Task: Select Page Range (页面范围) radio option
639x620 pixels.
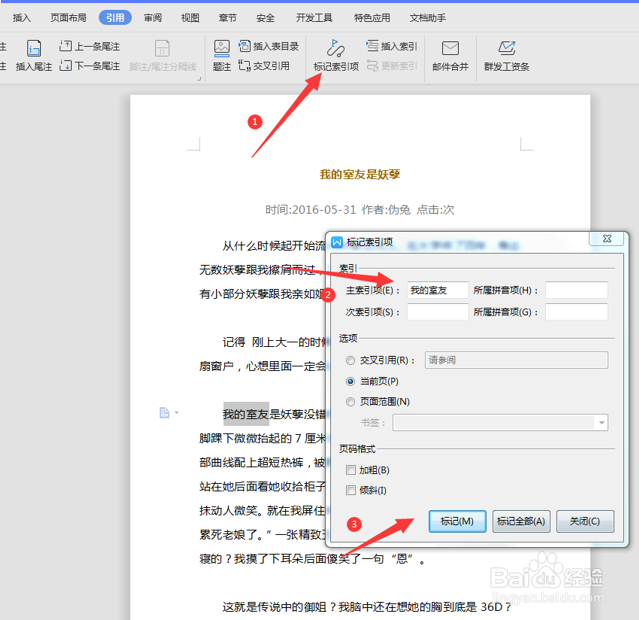Action: click(350, 402)
